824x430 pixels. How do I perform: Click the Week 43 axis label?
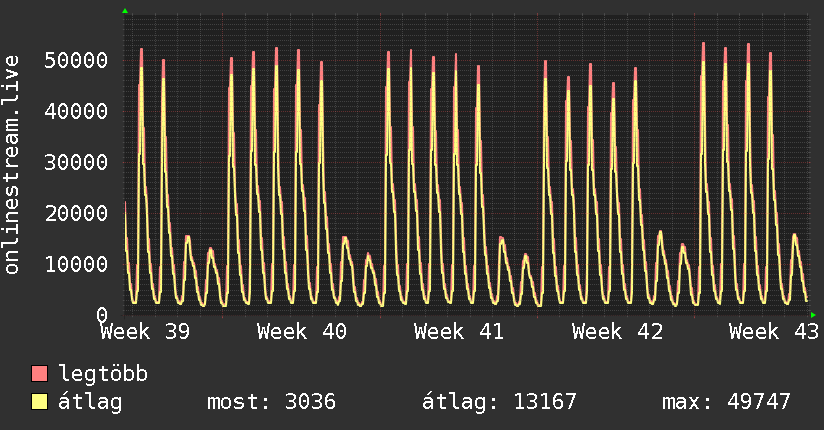pyautogui.click(x=774, y=332)
